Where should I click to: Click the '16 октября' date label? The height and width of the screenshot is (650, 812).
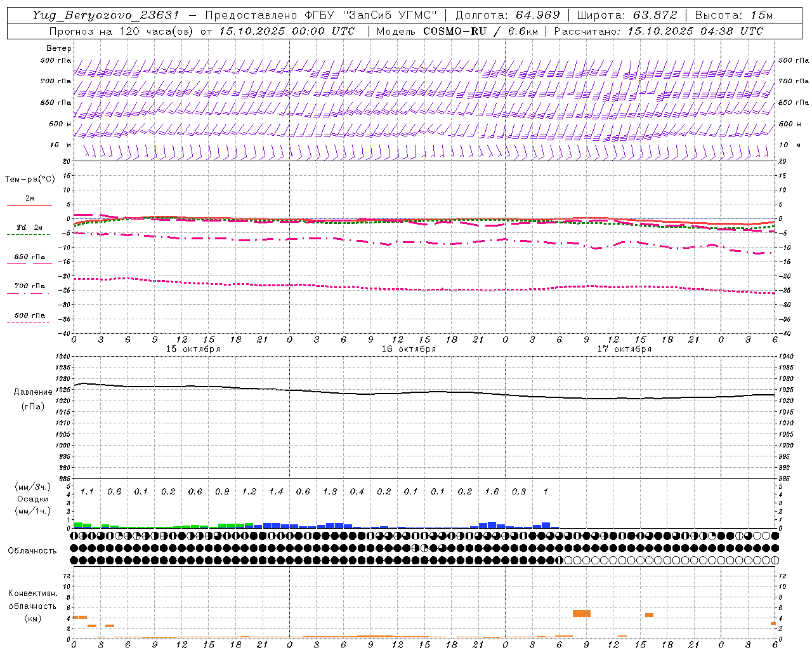click(409, 349)
